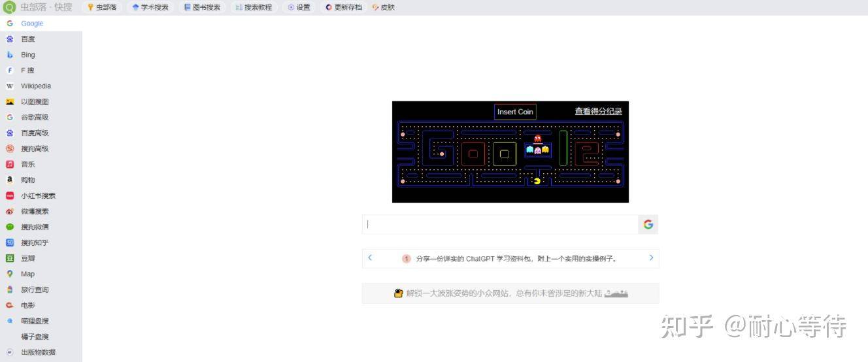Open 更新存档 in the top bar
Screen dimensions: 868x362
click(x=344, y=7)
